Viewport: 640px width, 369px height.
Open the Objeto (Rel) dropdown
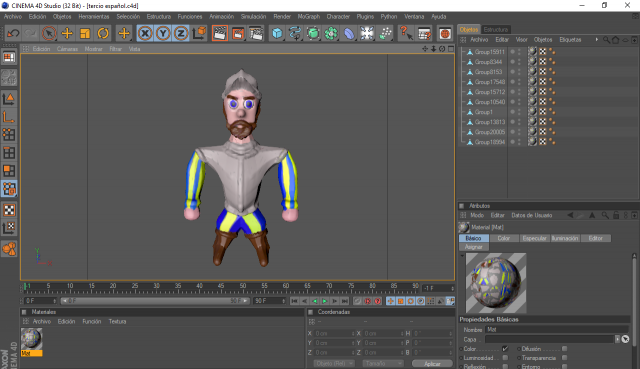(x=334, y=363)
